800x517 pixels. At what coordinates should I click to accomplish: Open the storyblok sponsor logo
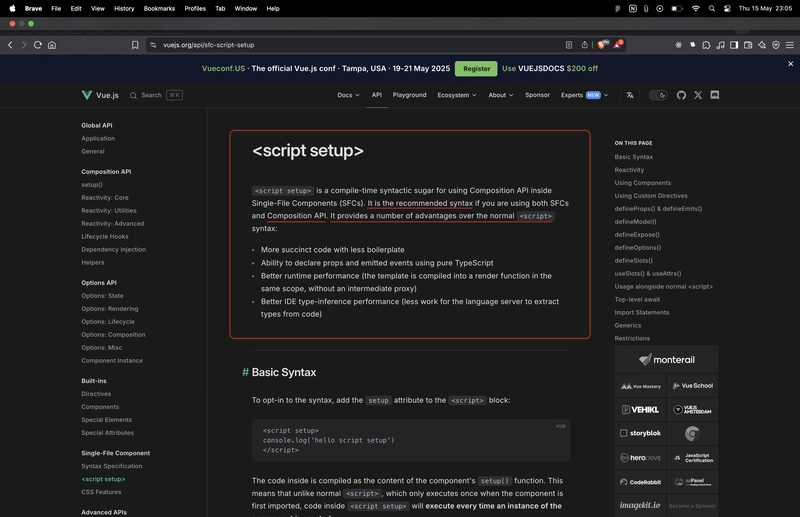(x=640, y=433)
